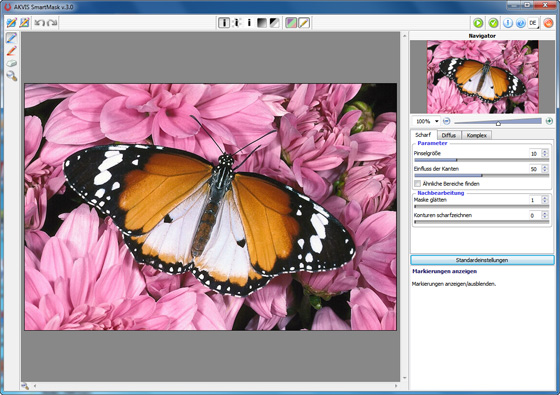Select the magnifier zoom tool
This screenshot has height=395, width=560.
click(x=11, y=76)
